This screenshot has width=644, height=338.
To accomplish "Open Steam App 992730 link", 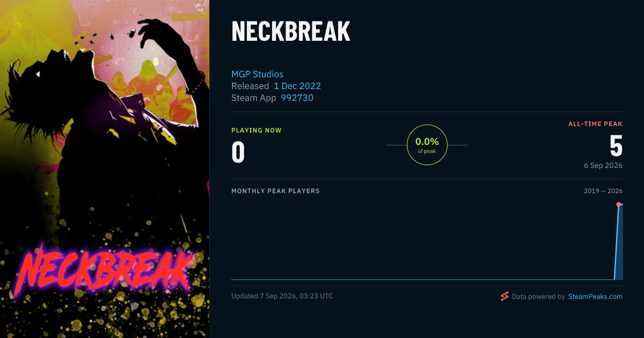I will click(297, 98).
